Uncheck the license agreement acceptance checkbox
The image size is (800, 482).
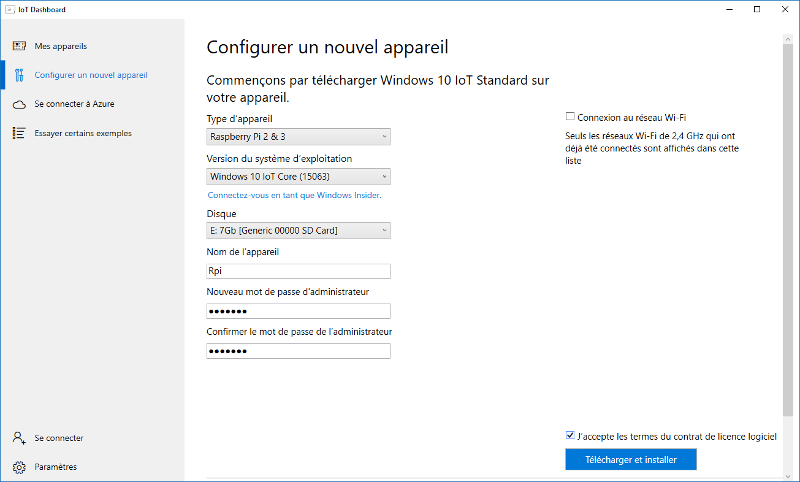coord(570,435)
